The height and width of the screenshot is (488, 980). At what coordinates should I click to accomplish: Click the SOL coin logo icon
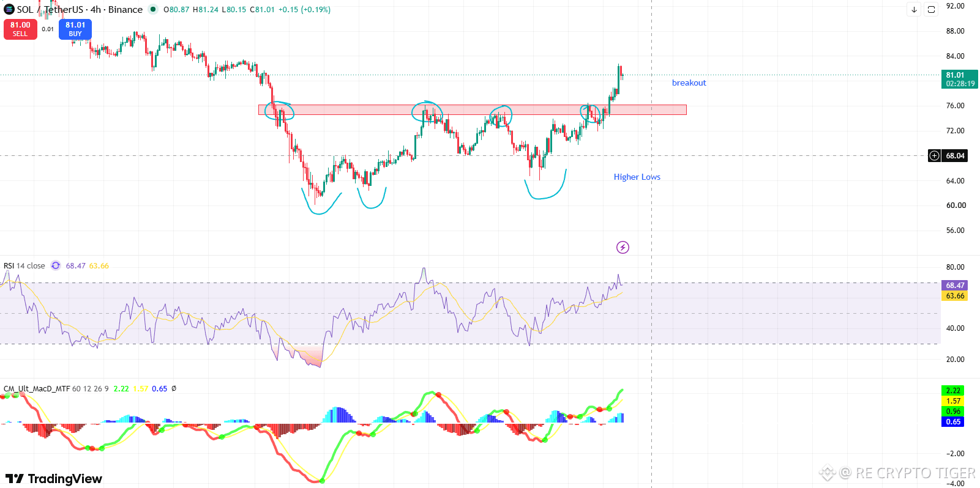tap(9, 9)
